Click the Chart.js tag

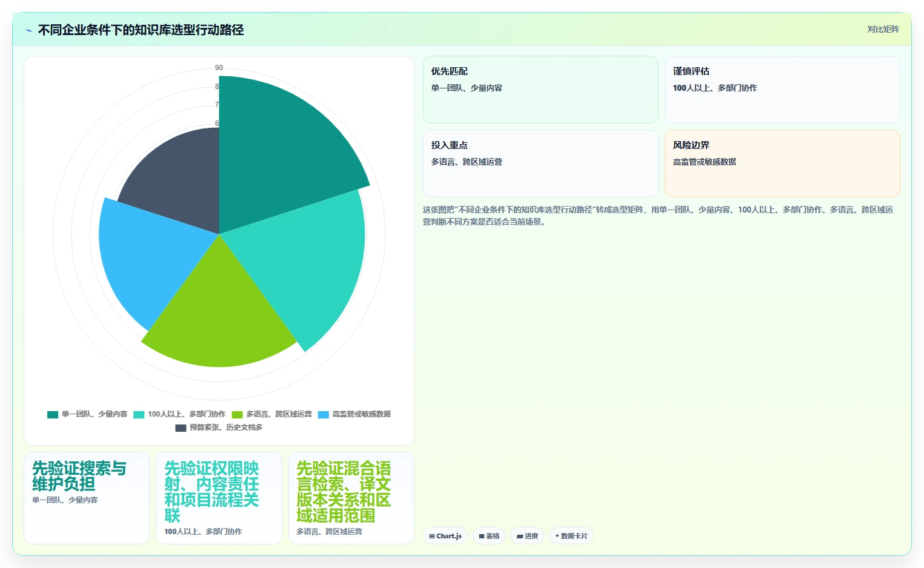point(445,536)
